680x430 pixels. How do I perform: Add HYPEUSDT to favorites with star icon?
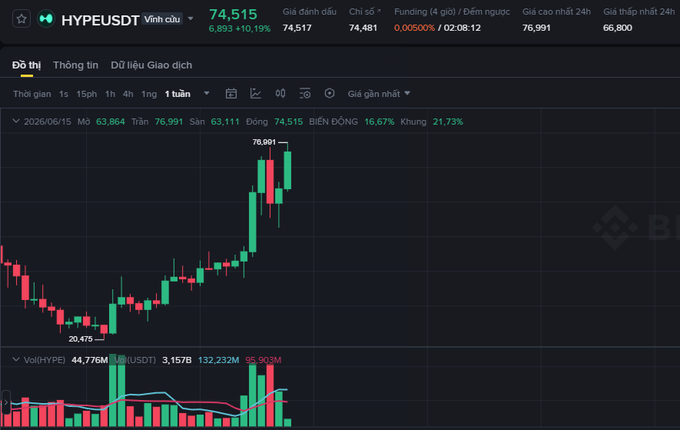(21, 19)
